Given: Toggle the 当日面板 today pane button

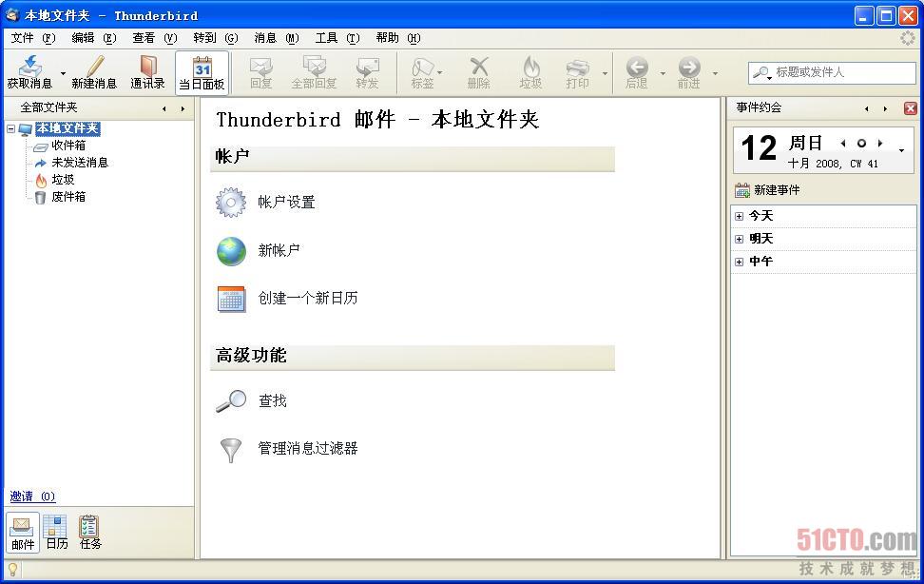Looking at the screenshot, I should coord(202,72).
